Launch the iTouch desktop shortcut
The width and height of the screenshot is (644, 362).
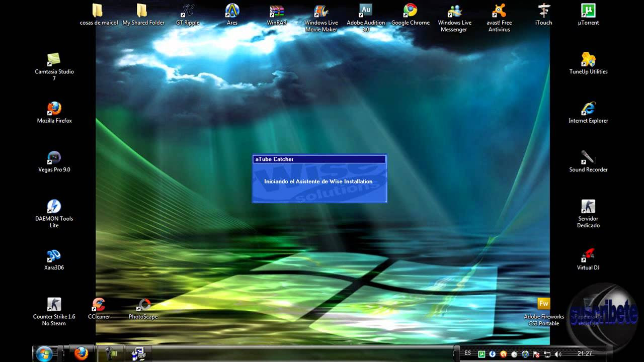pyautogui.click(x=543, y=15)
